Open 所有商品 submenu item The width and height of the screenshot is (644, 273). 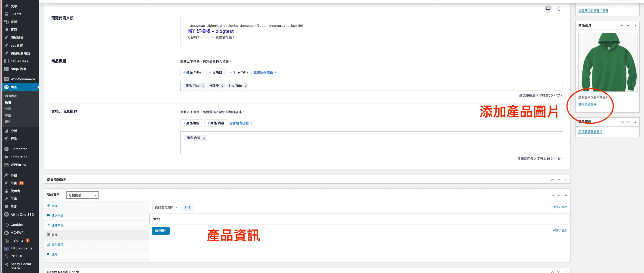point(11,96)
